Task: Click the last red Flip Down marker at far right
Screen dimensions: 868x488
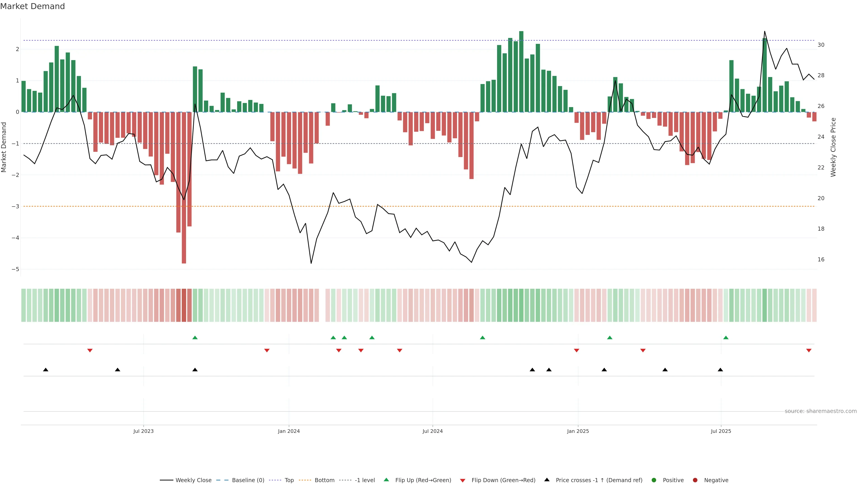Action: [809, 351]
